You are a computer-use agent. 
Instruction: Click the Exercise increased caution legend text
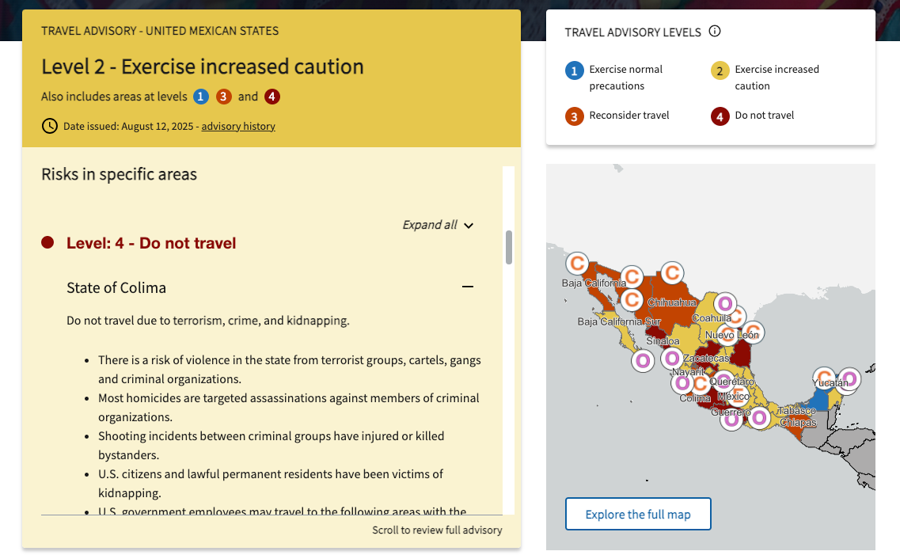coord(777,77)
